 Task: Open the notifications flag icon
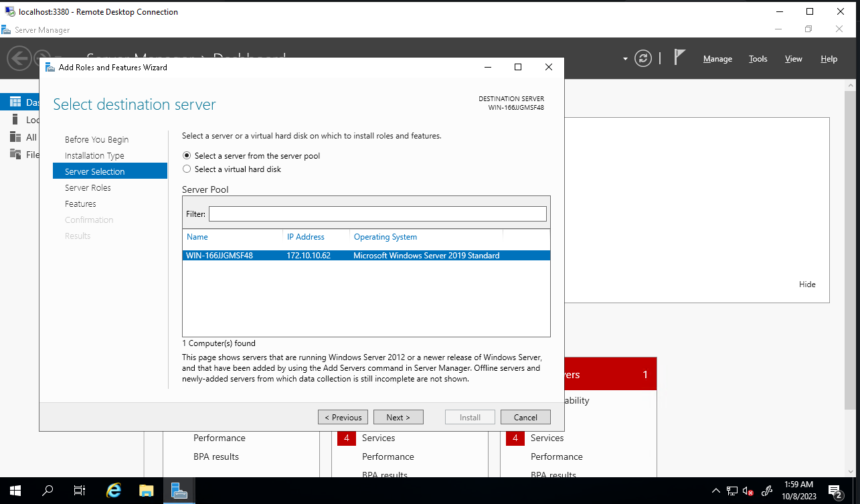[679, 58]
